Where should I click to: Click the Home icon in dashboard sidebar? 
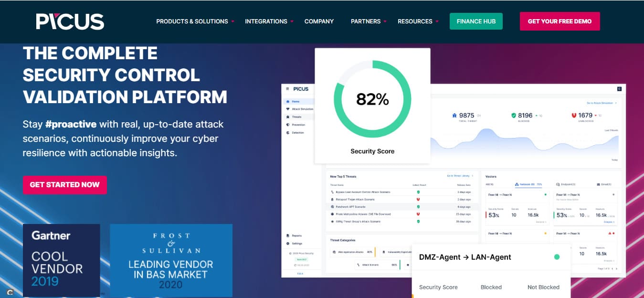[x=287, y=102]
